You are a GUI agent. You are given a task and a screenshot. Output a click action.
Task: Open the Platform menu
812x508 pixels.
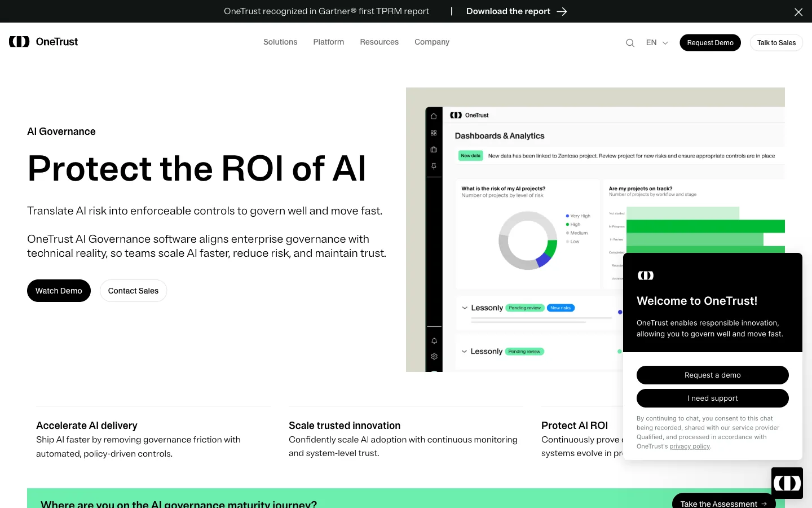[329, 42]
